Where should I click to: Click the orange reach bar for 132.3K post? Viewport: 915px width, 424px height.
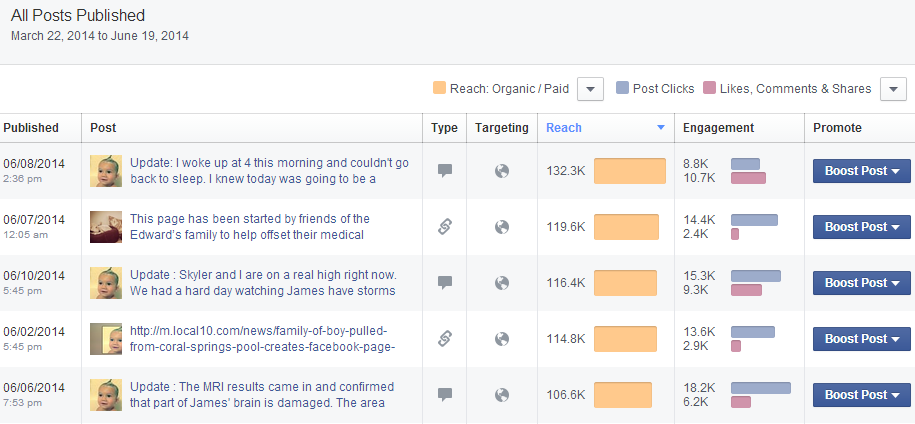[629, 171]
